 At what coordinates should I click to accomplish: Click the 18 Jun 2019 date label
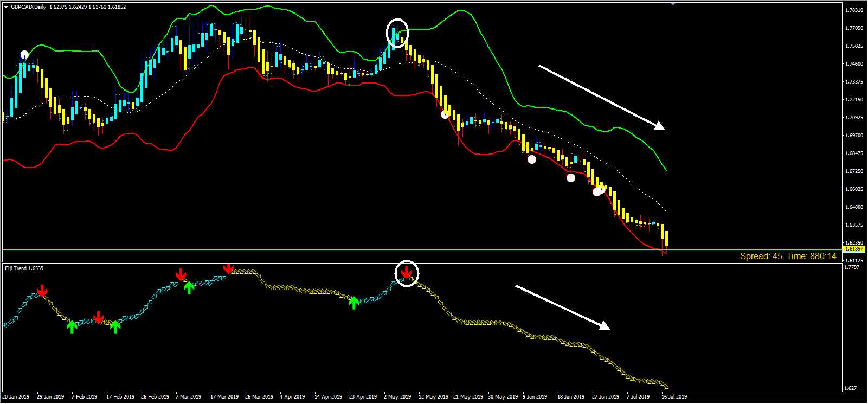571,397
